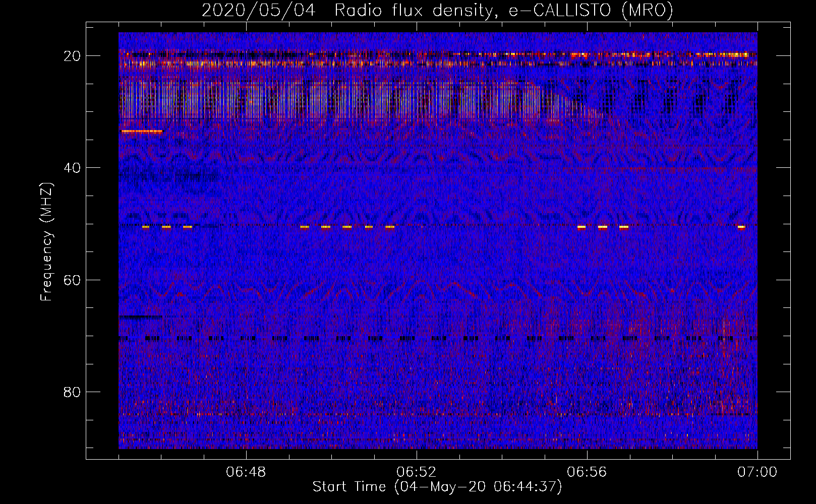Select the 06:48 time tick label
This screenshot has width=816, height=504.
click(x=246, y=472)
